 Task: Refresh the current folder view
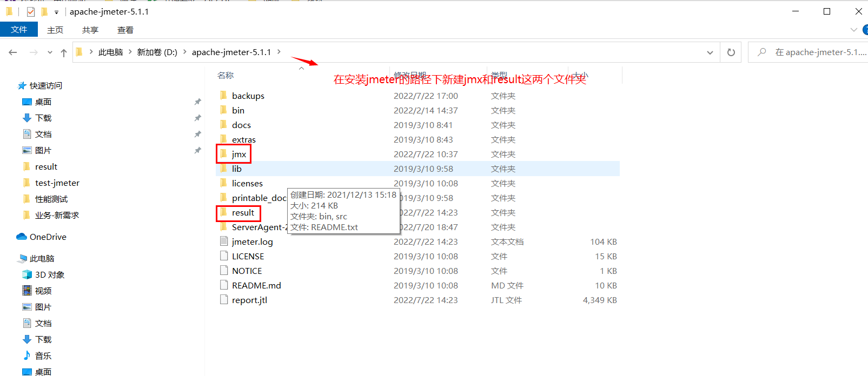731,52
